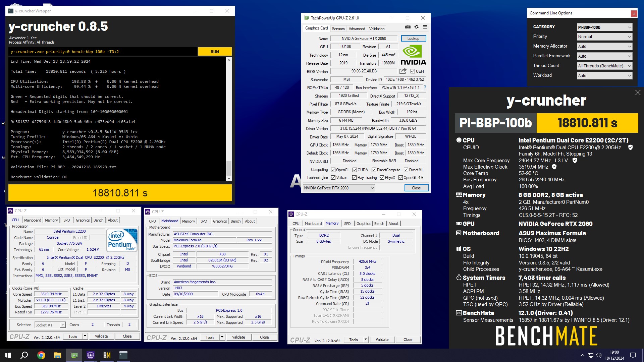Click GPU-Z refresh icon
Image resolution: width=644 pixels, height=362 pixels.
click(416, 27)
